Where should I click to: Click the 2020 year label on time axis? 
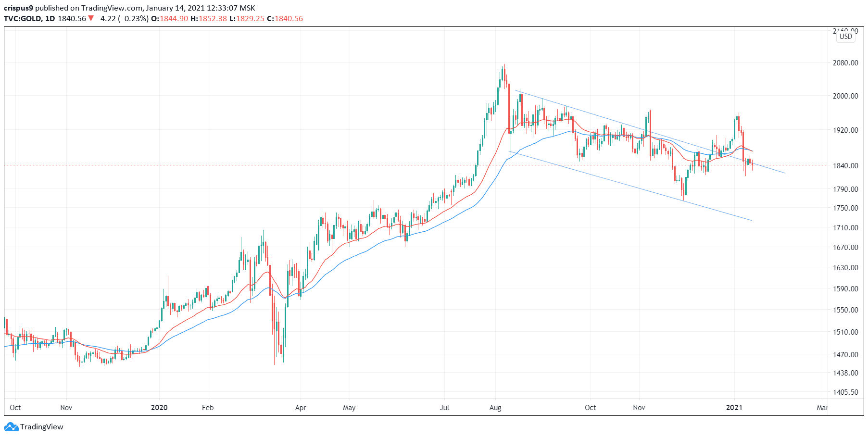159,408
